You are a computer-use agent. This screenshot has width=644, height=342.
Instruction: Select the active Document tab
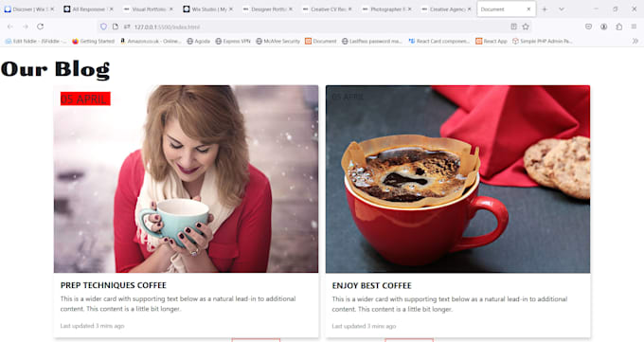coord(506,9)
